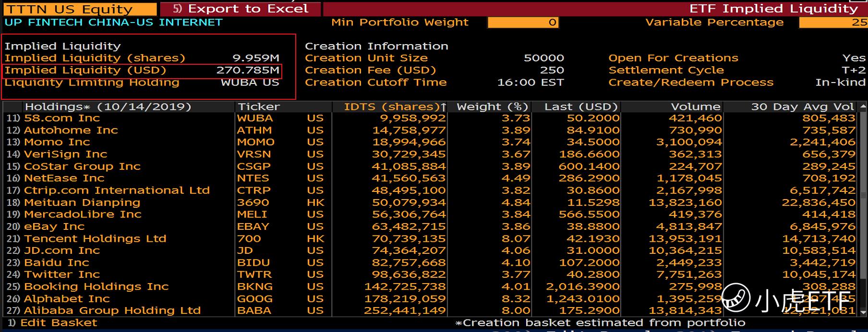The image size is (868, 332).
Task: Open eBay Inc holding row
Action: pos(430,226)
